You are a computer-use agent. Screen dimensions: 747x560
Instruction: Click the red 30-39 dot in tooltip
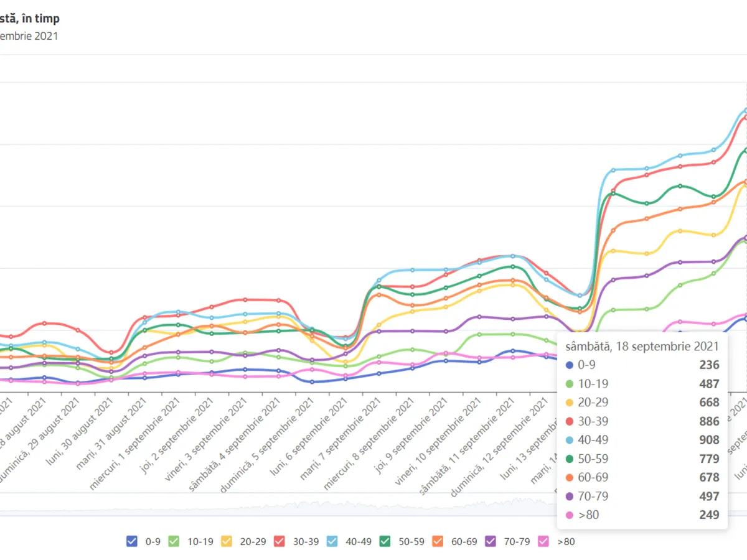[569, 421]
